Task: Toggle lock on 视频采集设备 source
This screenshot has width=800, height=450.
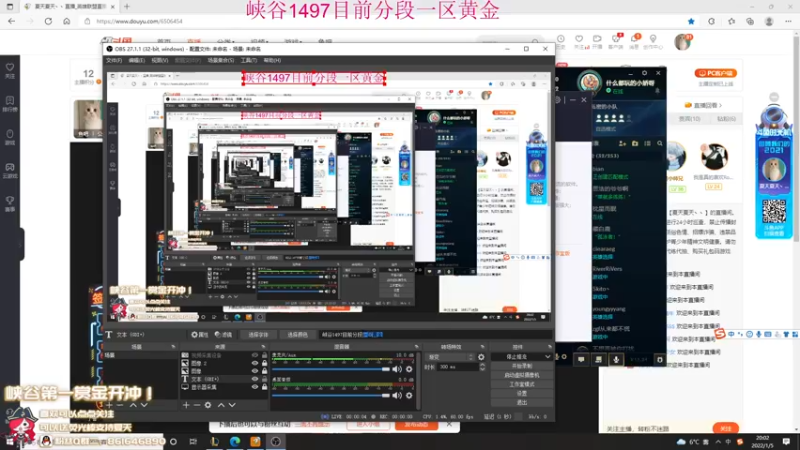Action: click(x=264, y=355)
